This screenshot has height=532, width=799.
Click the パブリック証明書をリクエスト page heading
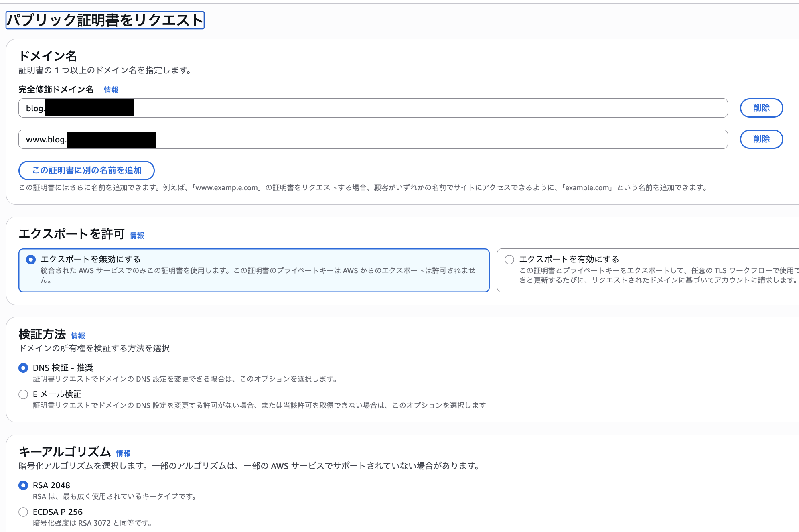pos(105,20)
